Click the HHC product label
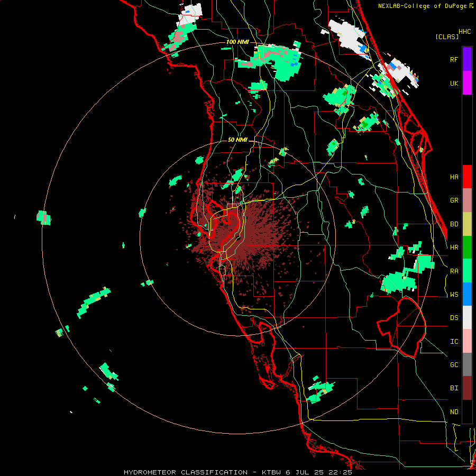This screenshot has width=476, height=476. 465,32
